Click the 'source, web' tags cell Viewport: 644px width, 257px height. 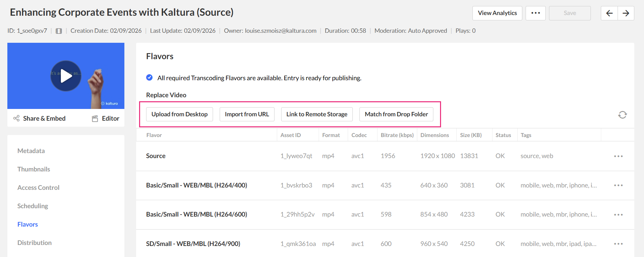[537, 156]
